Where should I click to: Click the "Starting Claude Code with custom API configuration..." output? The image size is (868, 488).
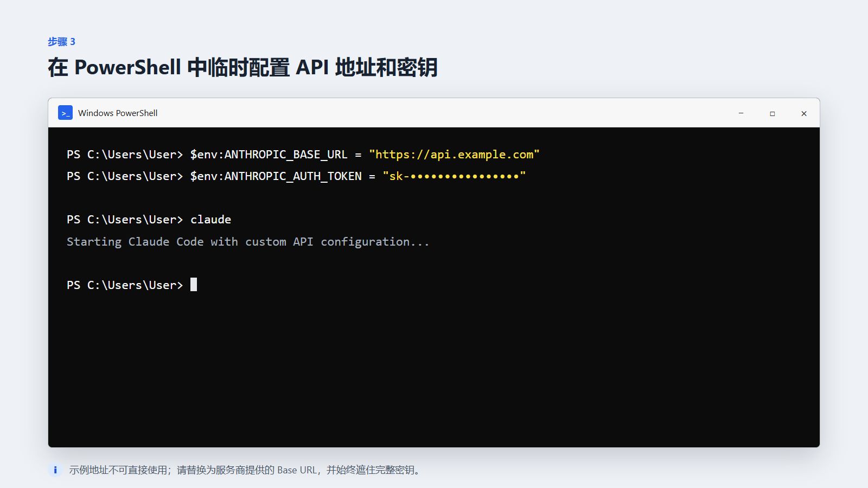coord(248,242)
